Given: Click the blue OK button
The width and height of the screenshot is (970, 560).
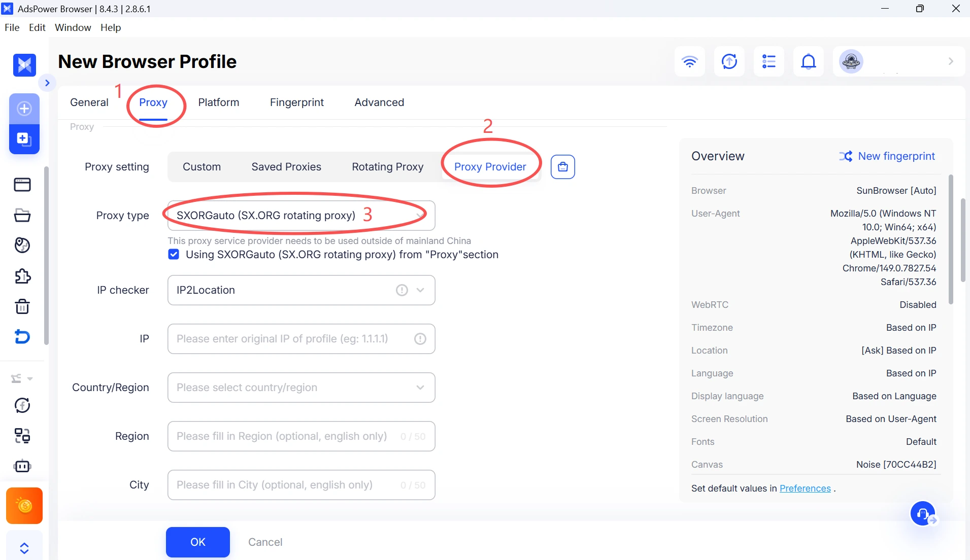Looking at the screenshot, I should click(198, 542).
